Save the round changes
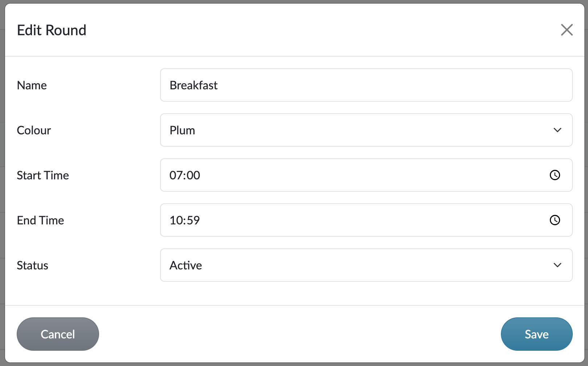 pyautogui.click(x=536, y=334)
